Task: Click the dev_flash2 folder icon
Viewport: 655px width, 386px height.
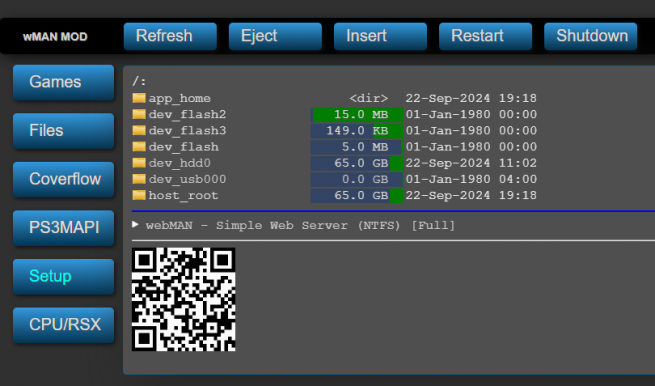Action: pos(139,114)
